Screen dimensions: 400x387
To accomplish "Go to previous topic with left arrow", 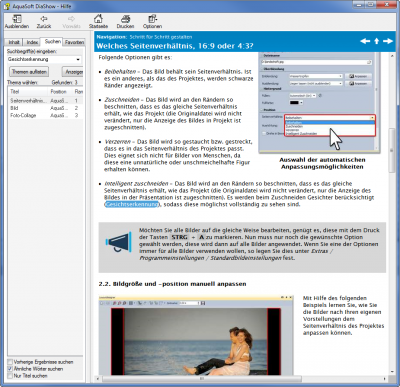I will [365, 41].
